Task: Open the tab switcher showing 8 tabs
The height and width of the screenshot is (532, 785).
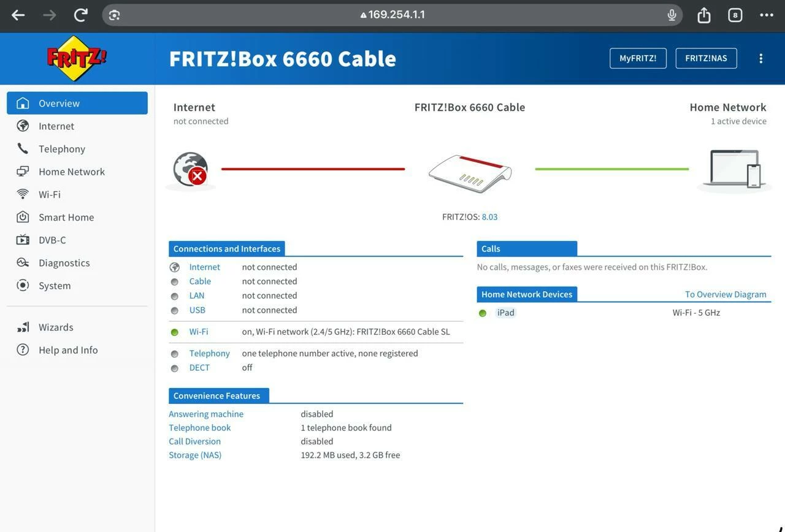Action: coord(735,15)
